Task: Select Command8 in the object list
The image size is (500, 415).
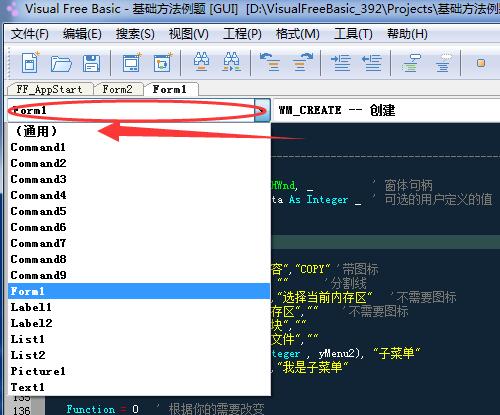Action: click(x=139, y=259)
